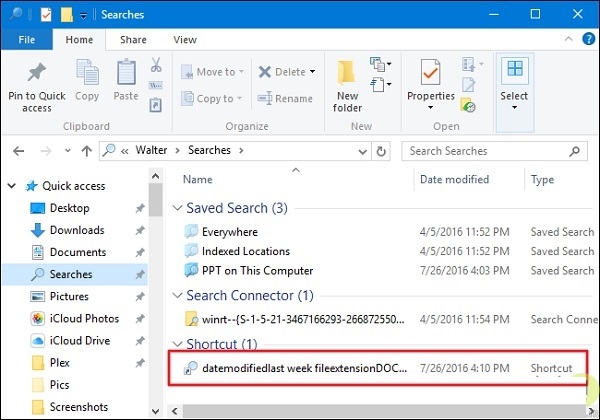Sort by the Date modified column

[x=453, y=180]
